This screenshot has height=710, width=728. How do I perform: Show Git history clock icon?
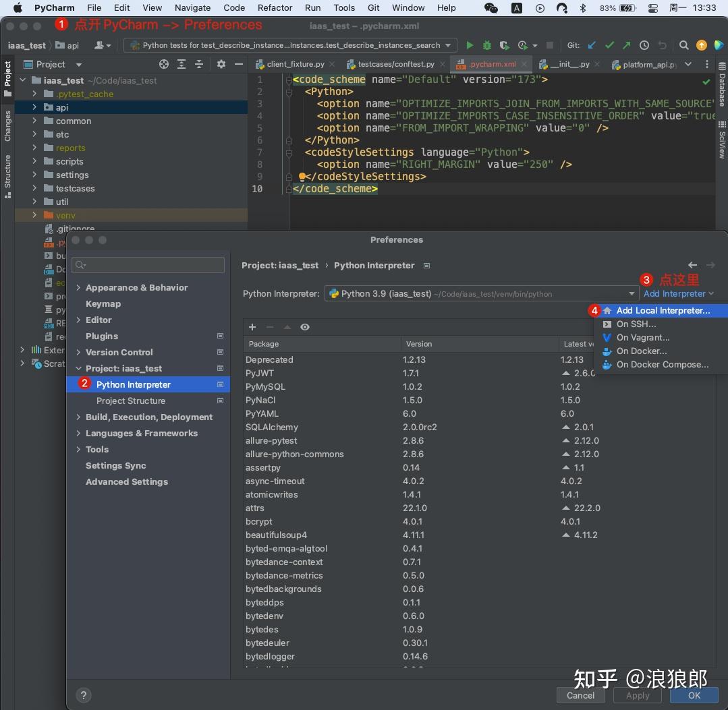pos(644,45)
